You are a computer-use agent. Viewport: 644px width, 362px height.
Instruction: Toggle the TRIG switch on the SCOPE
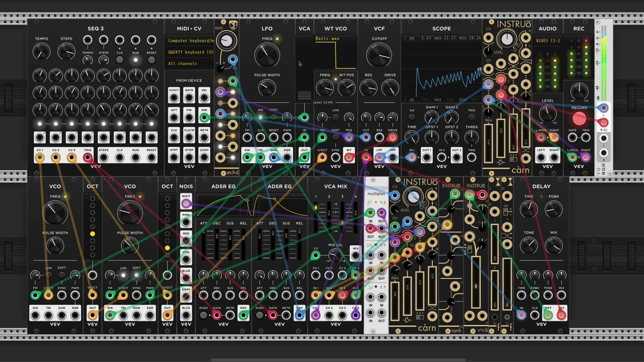[471, 117]
